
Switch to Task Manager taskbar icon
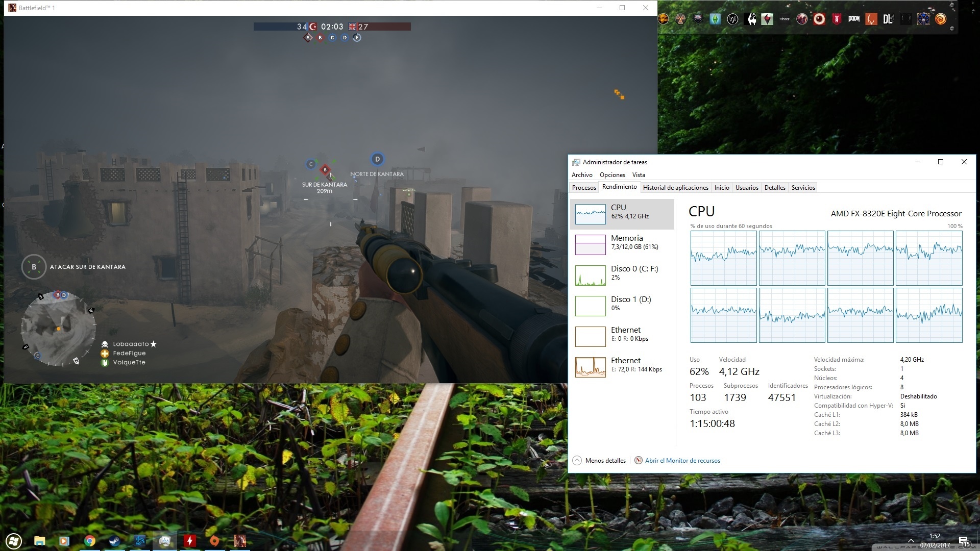tap(164, 541)
